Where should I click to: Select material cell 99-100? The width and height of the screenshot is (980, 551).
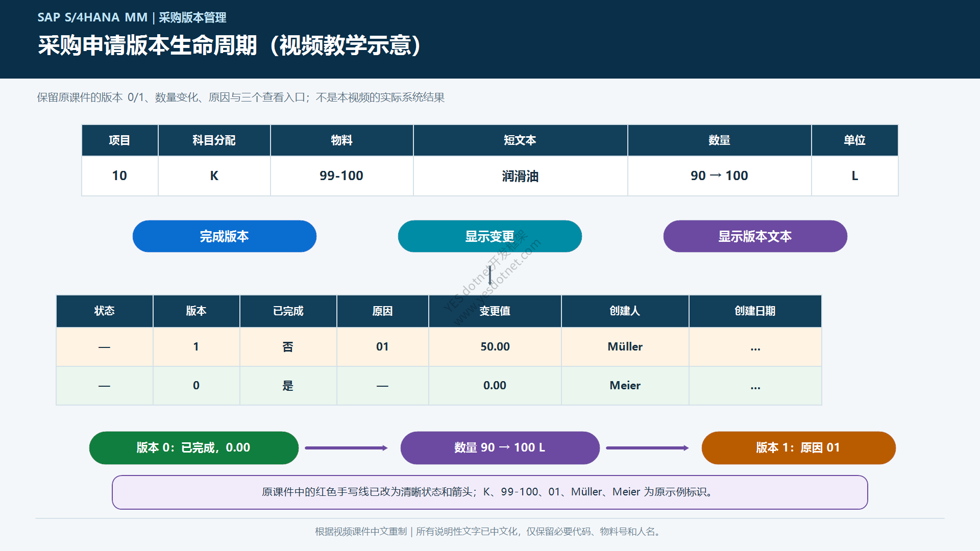tap(342, 176)
